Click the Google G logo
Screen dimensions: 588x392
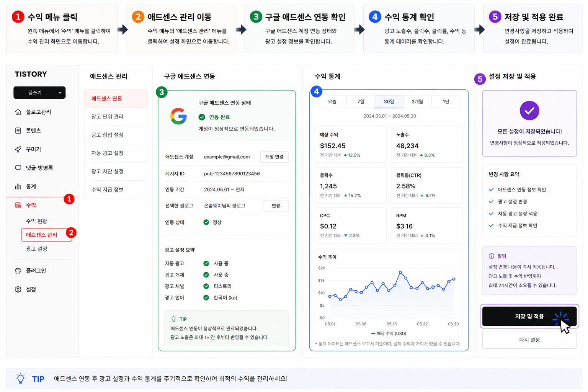pos(178,116)
